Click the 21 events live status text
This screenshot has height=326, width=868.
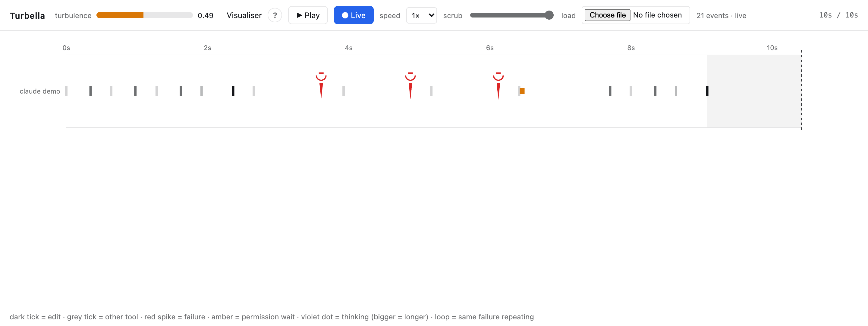pyautogui.click(x=721, y=15)
